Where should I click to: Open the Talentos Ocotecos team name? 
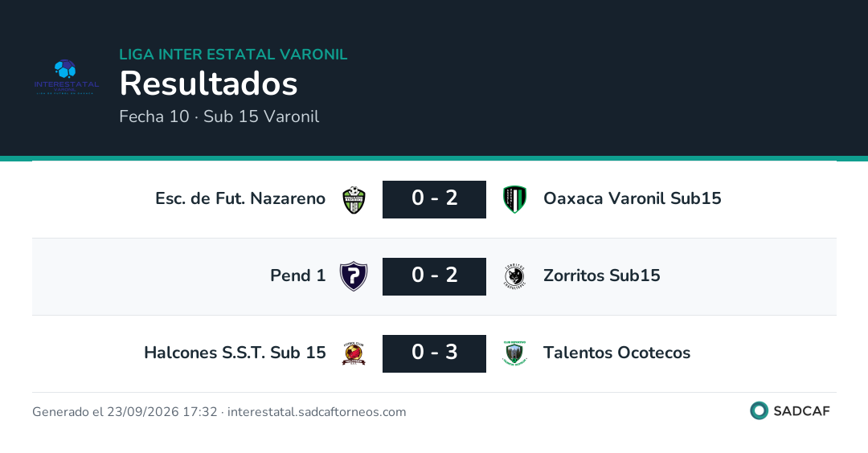(616, 353)
